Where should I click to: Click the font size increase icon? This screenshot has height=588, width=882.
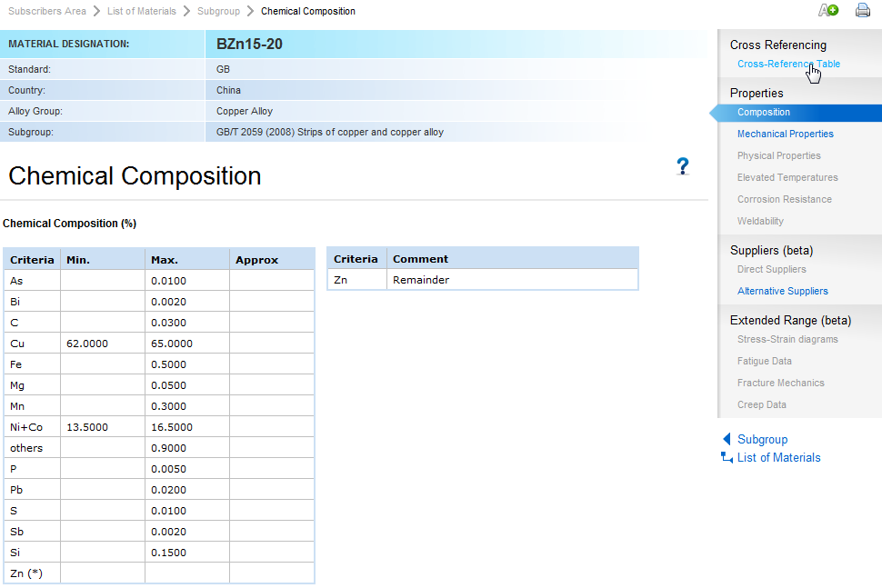click(x=827, y=11)
